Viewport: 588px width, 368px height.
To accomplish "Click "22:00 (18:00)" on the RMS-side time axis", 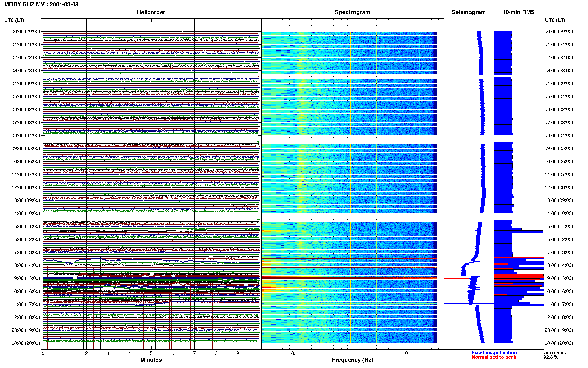I will click(559, 317).
